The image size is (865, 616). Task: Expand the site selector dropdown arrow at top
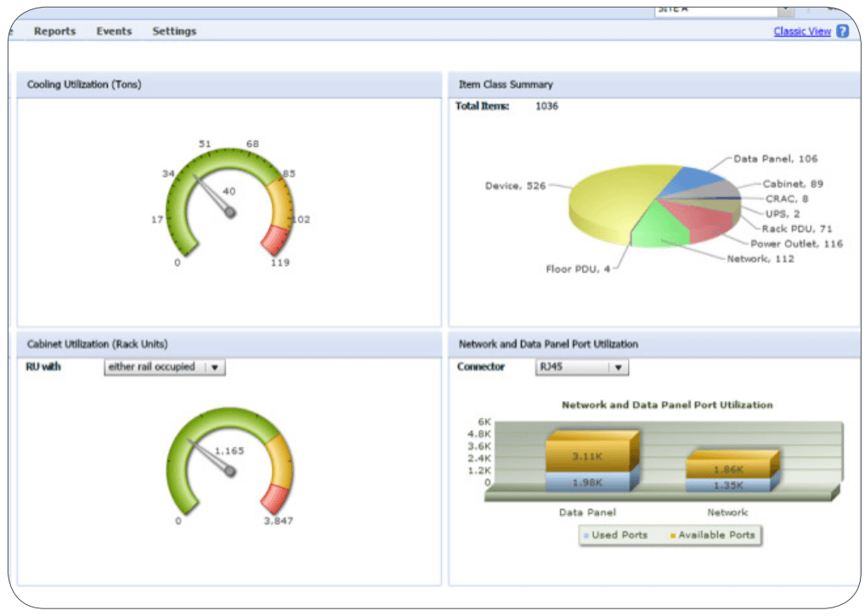click(x=786, y=10)
